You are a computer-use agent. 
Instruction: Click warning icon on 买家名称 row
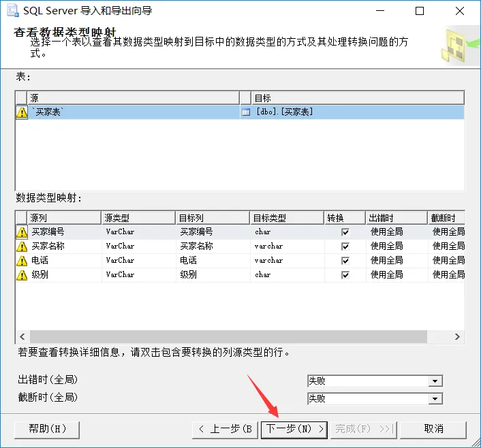pos(22,246)
